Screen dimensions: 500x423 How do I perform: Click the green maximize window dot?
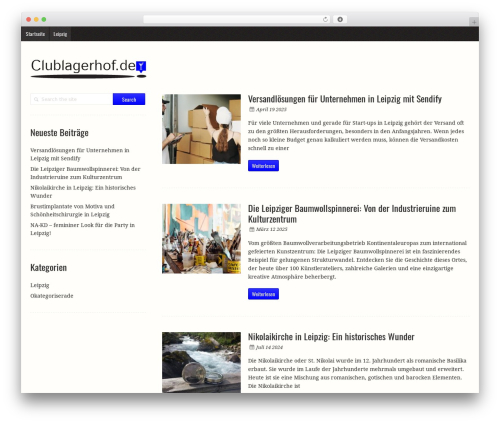(x=44, y=20)
